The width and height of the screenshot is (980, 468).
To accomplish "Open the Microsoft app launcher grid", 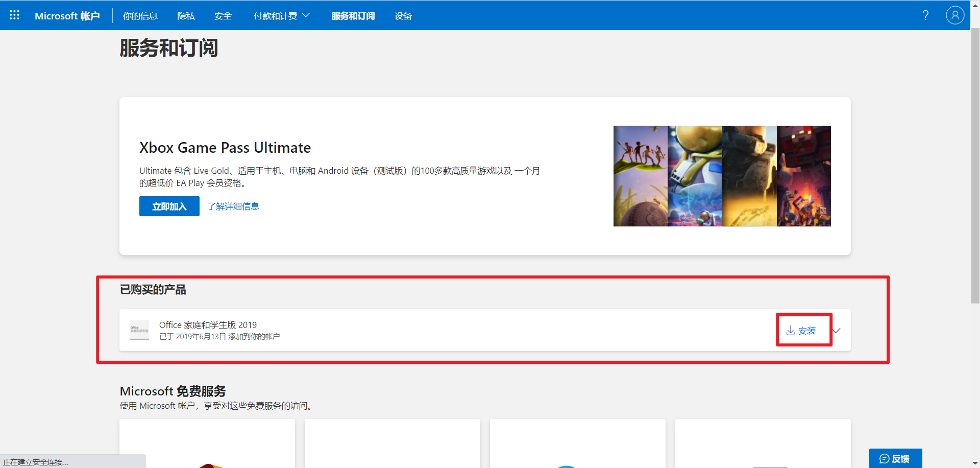I will [x=14, y=15].
